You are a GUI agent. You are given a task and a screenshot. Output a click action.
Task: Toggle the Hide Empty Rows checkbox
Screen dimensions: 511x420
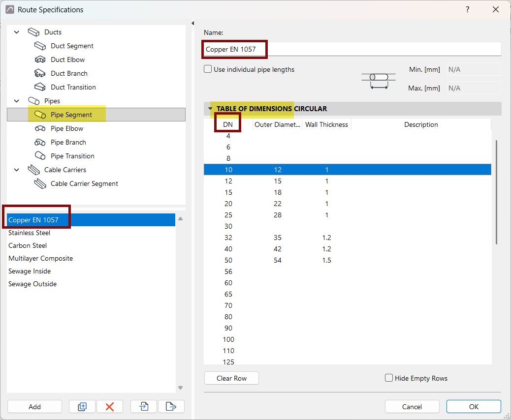click(x=389, y=378)
